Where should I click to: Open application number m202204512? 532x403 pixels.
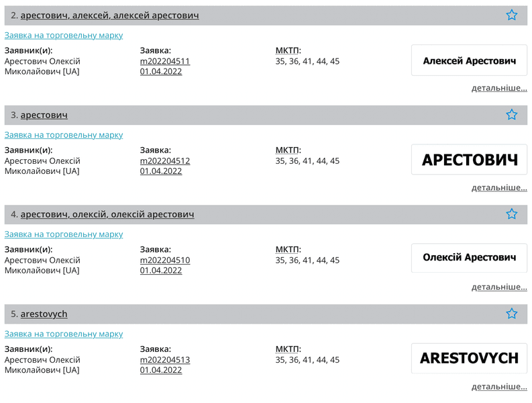tap(165, 161)
